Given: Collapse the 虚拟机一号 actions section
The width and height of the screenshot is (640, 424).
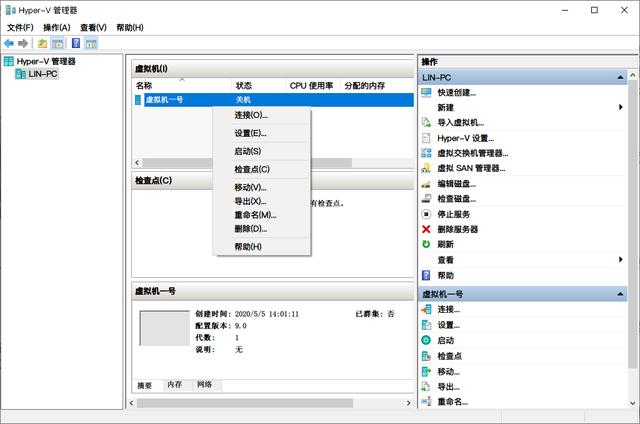Looking at the screenshot, I should [x=620, y=294].
